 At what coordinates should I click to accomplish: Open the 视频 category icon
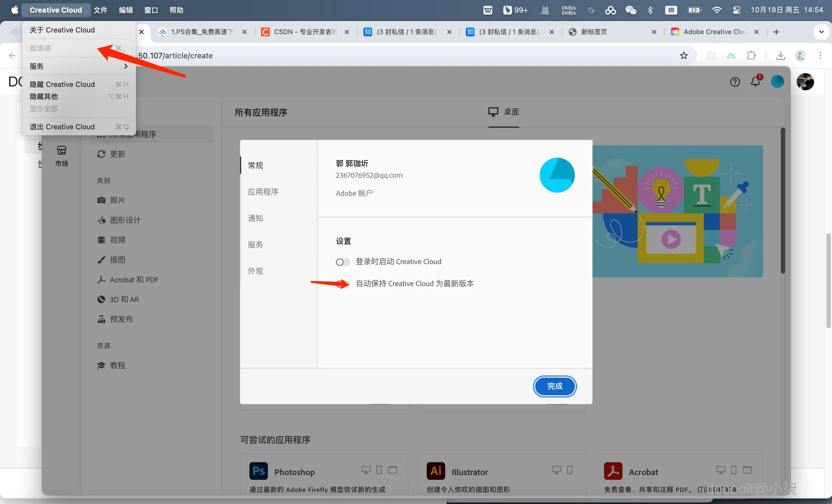tap(101, 240)
